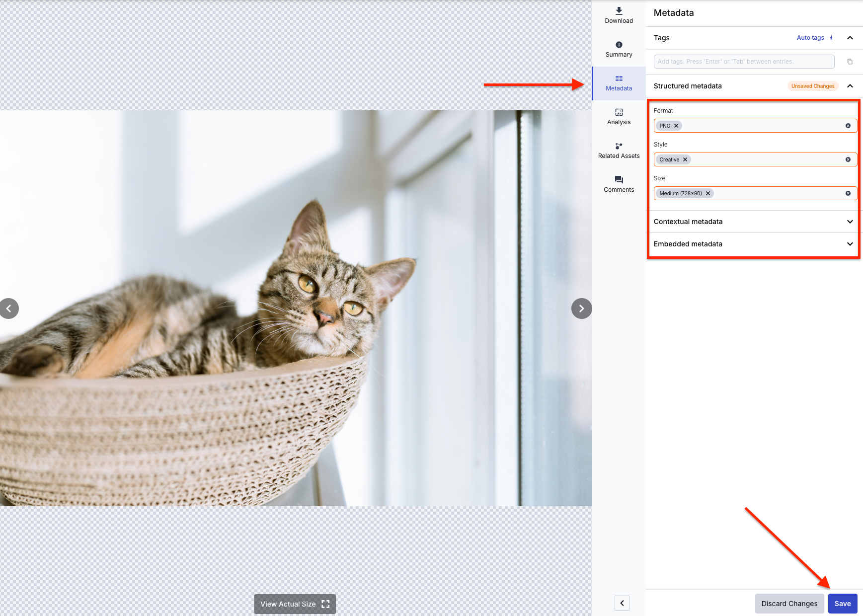Save the metadata changes
The width and height of the screenshot is (863, 616).
pos(843,604)
